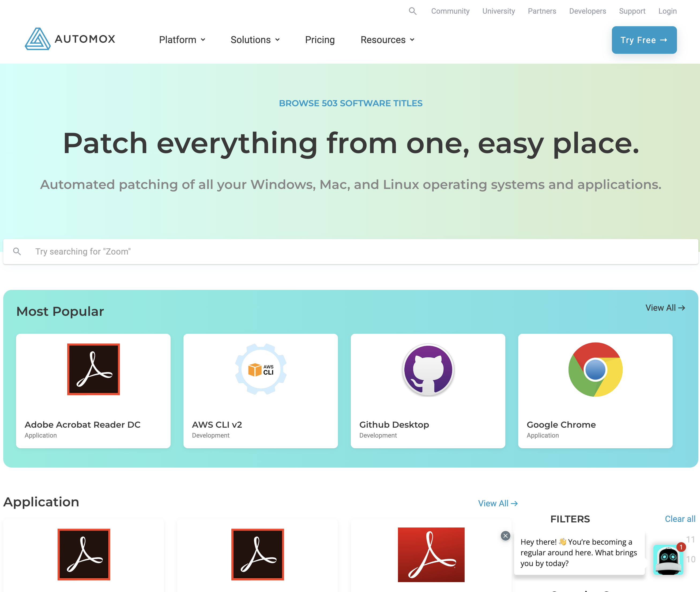This screenshot has height=592, width=700.
Task: Open the Login link
Action: tap(667, 11)
